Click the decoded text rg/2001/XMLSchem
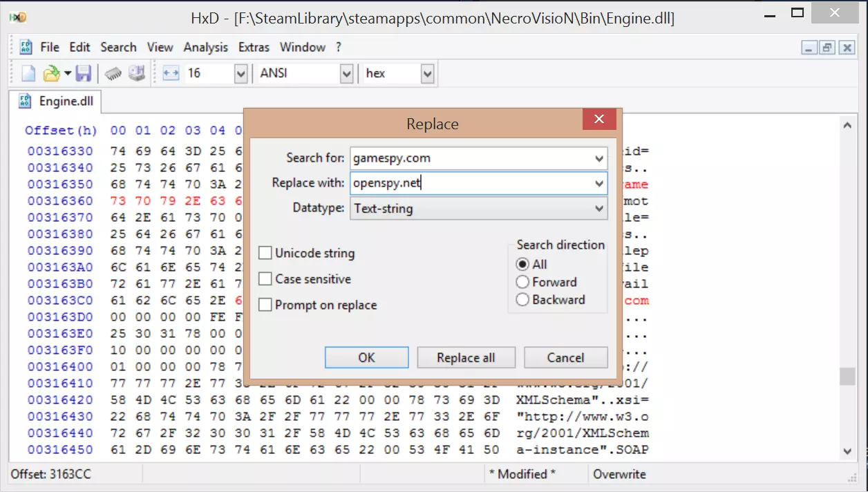 tap(583, 433)
